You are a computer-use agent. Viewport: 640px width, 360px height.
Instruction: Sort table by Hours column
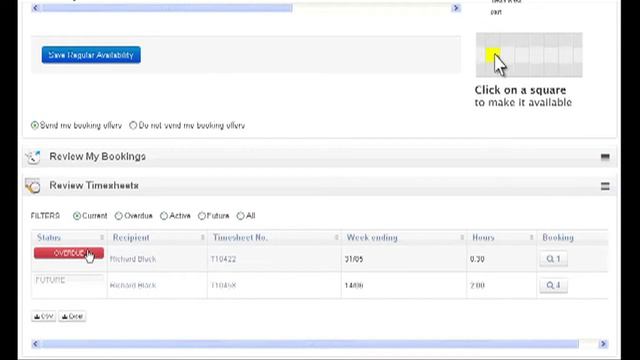tap(502, 238)
